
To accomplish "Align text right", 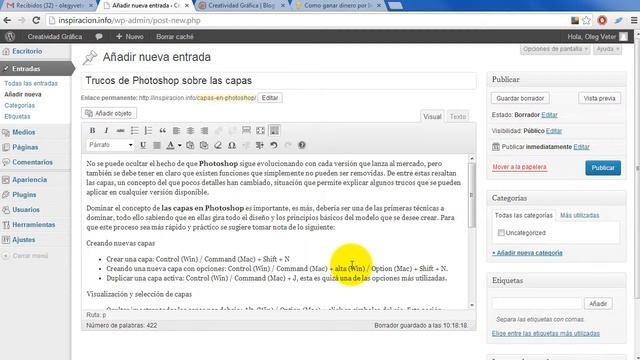I will coord(204,131).
